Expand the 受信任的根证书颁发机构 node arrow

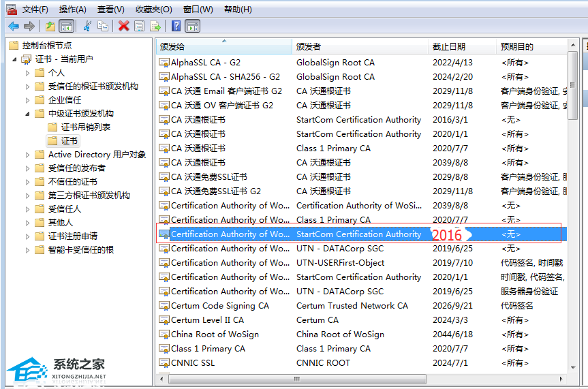(27, 87)
